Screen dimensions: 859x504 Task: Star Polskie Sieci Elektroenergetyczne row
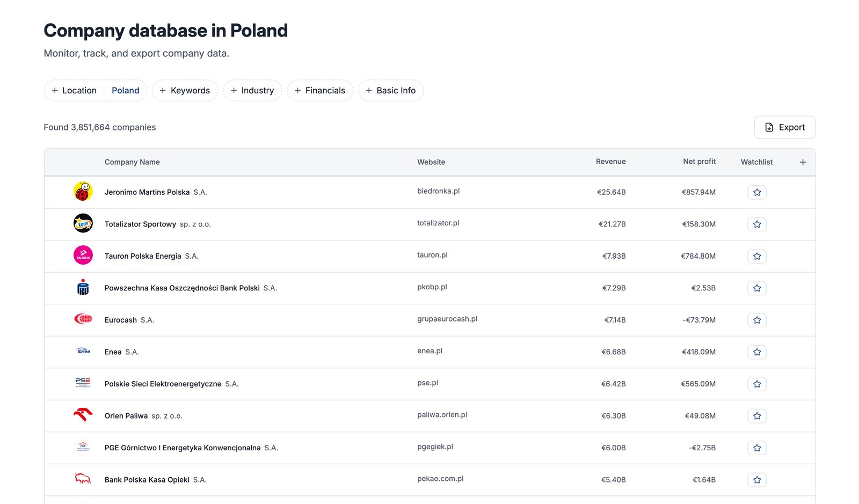tap(757, 384)
